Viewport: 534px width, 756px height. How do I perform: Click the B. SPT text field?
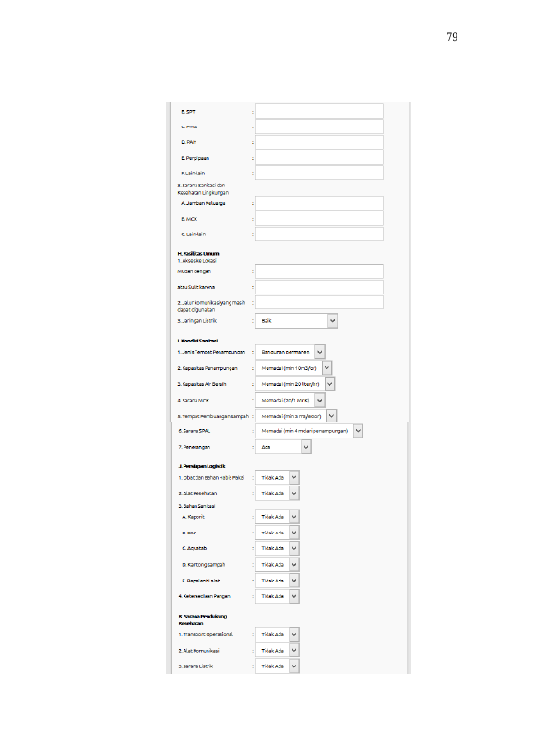click(319, 112)
